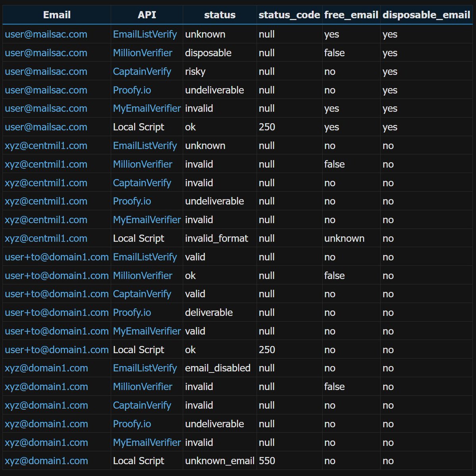Click CaptainVerify link for xyz@centmil1.com
Viewport: 476px width, 476px height.
(142, 183)
